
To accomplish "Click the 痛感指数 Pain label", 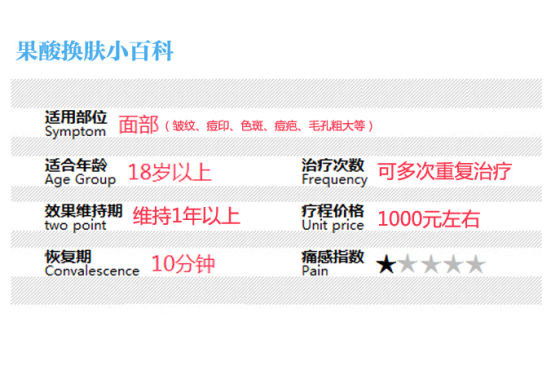I will 333,264.
